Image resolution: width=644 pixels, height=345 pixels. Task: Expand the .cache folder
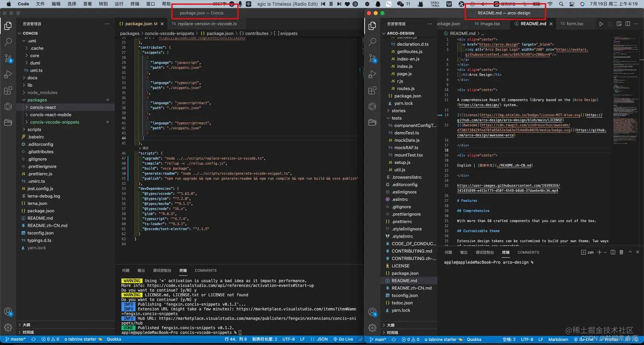65,48
